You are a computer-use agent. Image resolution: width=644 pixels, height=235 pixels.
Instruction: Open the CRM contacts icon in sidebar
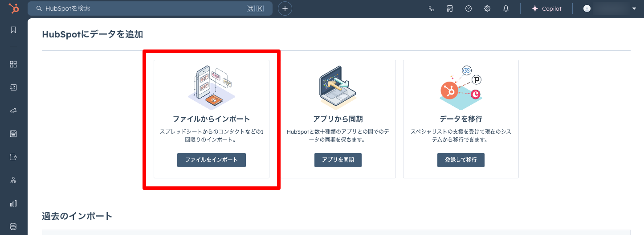click(13, 88)
